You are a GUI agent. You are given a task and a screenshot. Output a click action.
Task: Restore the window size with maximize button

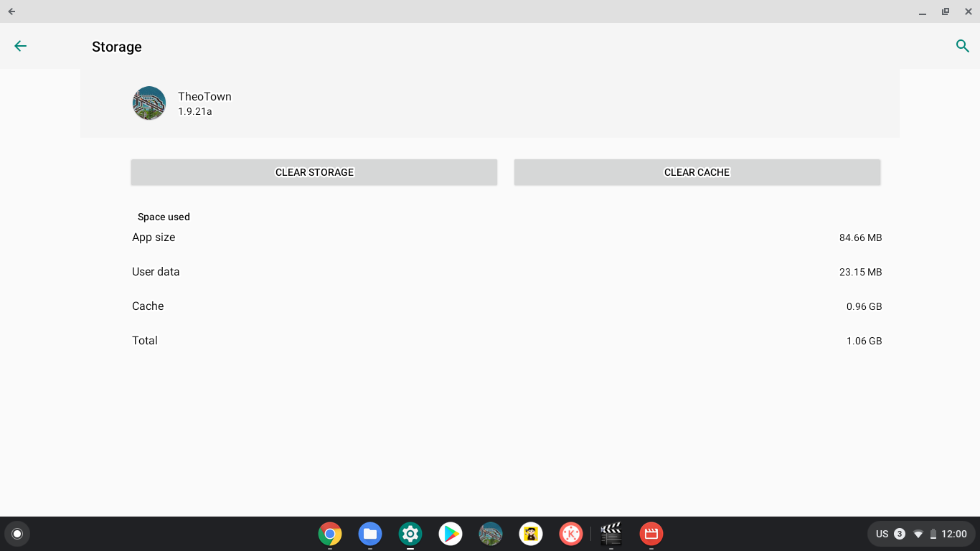point(946,11)
